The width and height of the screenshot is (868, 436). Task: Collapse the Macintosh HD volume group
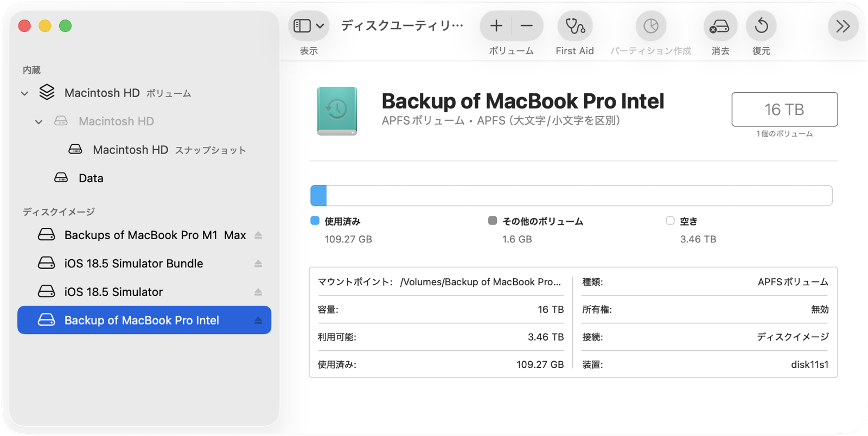coord(24,93)
